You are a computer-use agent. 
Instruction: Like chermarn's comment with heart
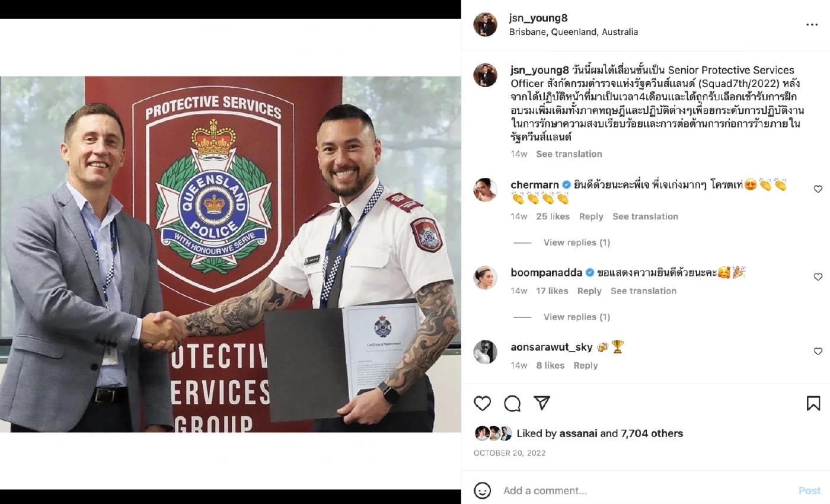pyautogui.click(x=818, y=189)
